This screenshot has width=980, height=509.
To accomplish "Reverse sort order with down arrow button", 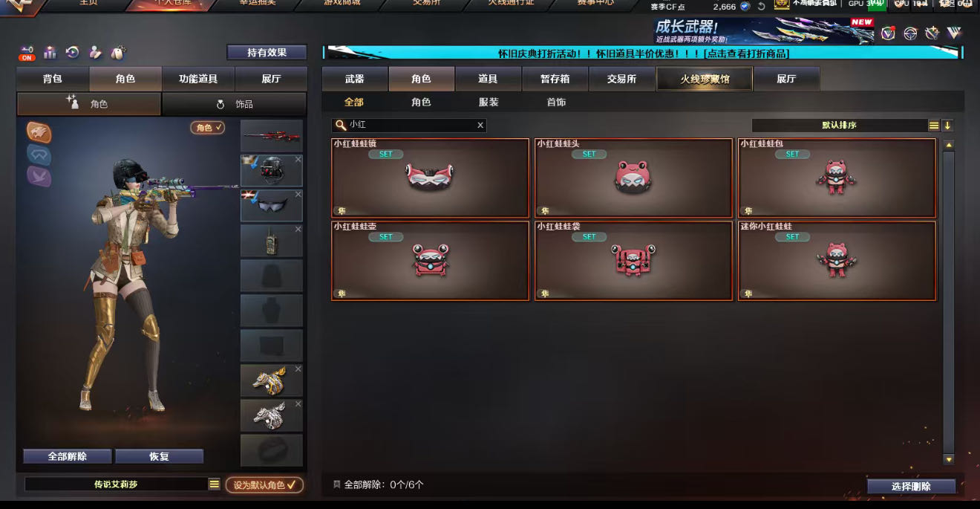I will [x=947, y=126].
